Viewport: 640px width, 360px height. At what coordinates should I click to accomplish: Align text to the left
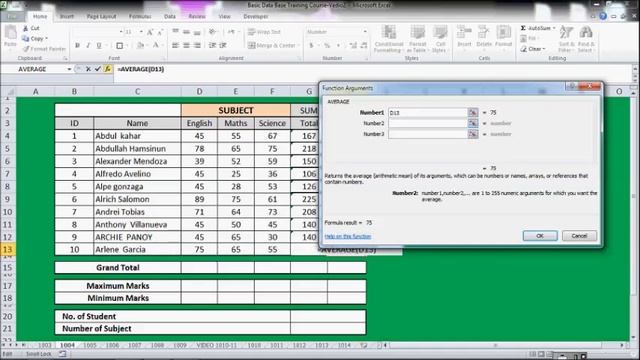click(x=176, y=45)
